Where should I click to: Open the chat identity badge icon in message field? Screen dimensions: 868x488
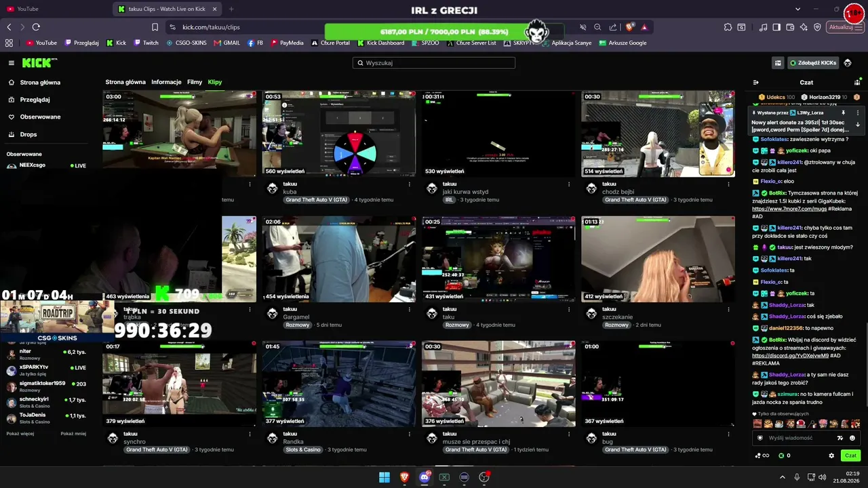[760, 438]
